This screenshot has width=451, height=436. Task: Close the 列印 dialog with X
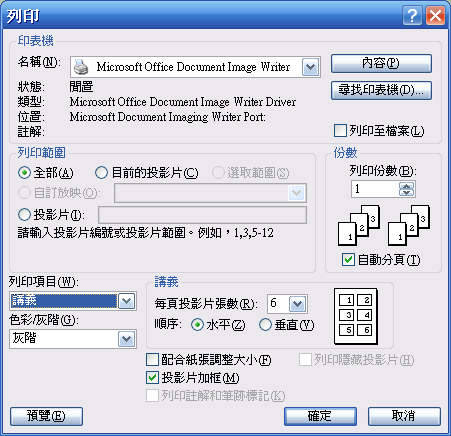[435, 15]
